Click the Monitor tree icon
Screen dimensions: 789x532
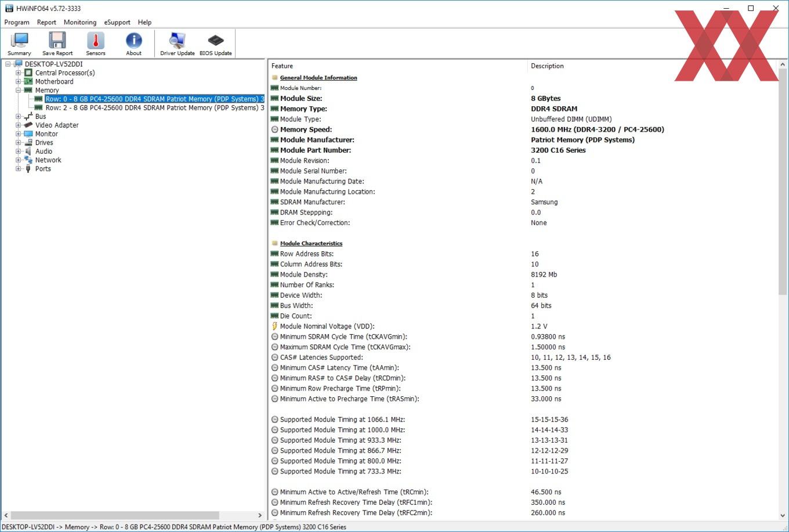pyautogui.click(x=28, y=133)
